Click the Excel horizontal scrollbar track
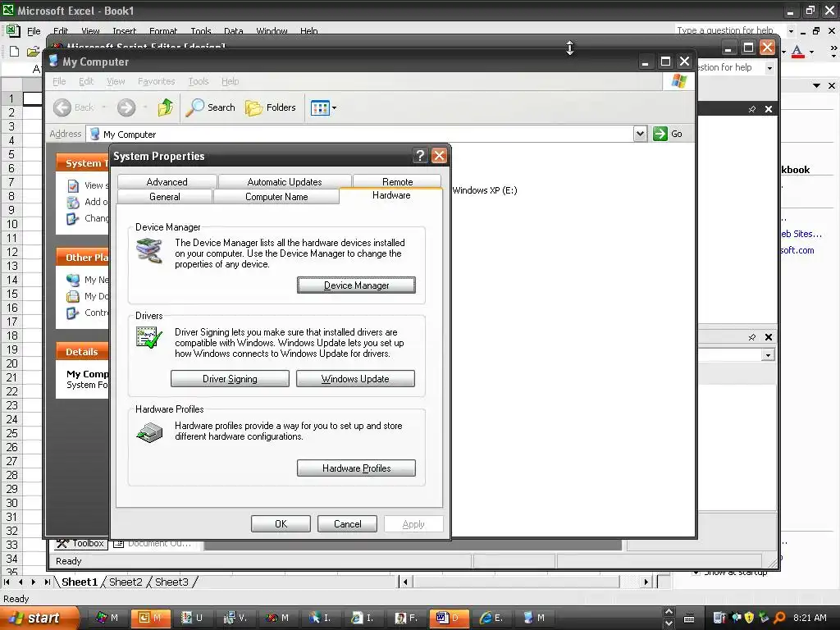 pos(517,582)
